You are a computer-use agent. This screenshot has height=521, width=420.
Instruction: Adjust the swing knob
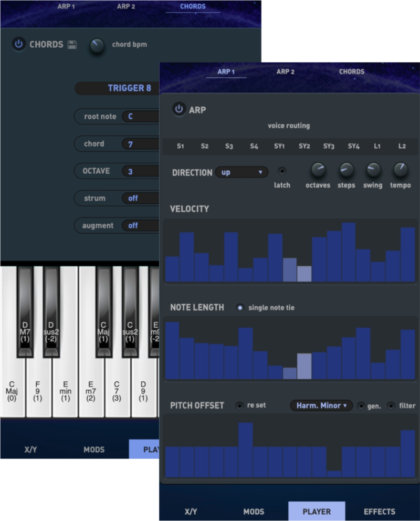click(373, 170)
